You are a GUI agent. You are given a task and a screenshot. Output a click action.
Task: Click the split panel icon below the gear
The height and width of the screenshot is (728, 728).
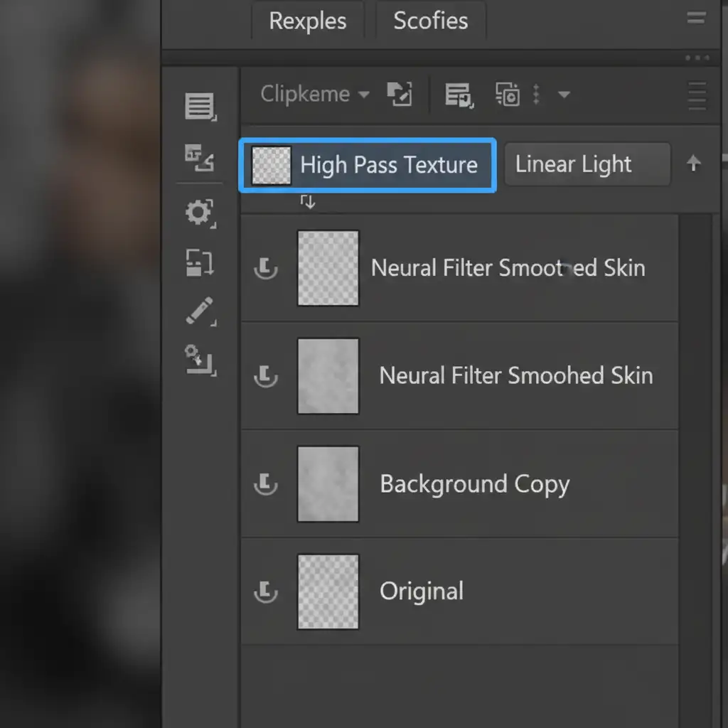click(199, 262)
